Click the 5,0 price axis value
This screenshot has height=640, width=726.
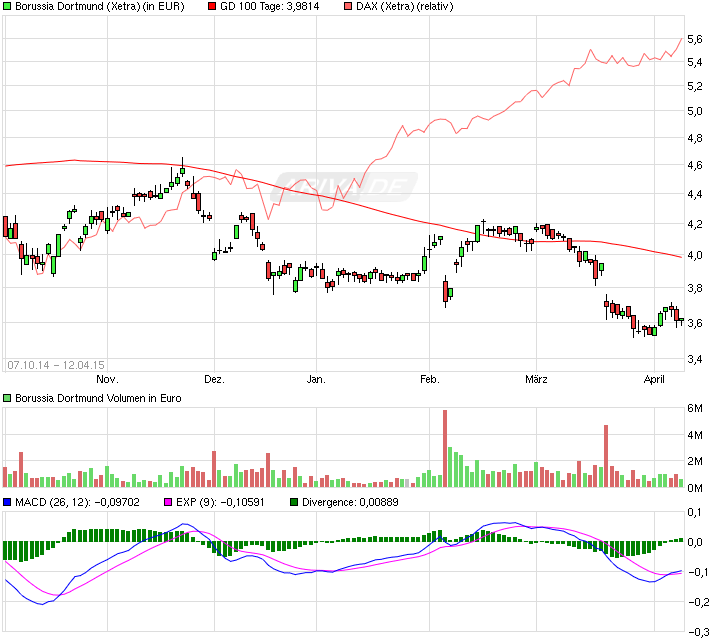pos(695,111)
